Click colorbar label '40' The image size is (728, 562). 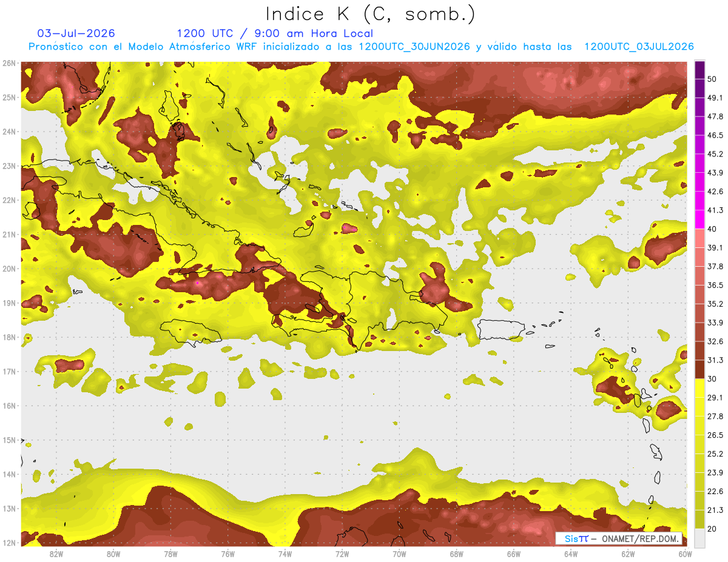[712, 229]
